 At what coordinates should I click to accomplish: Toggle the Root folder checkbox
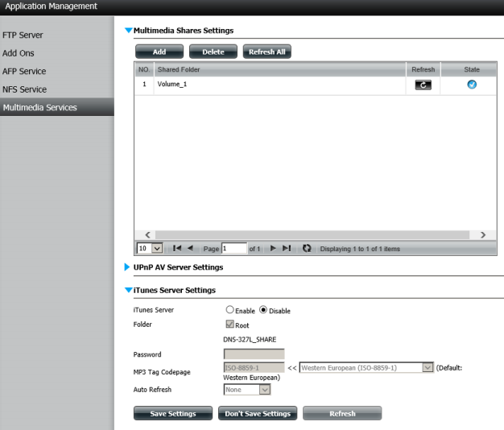(x=229, y=324)
